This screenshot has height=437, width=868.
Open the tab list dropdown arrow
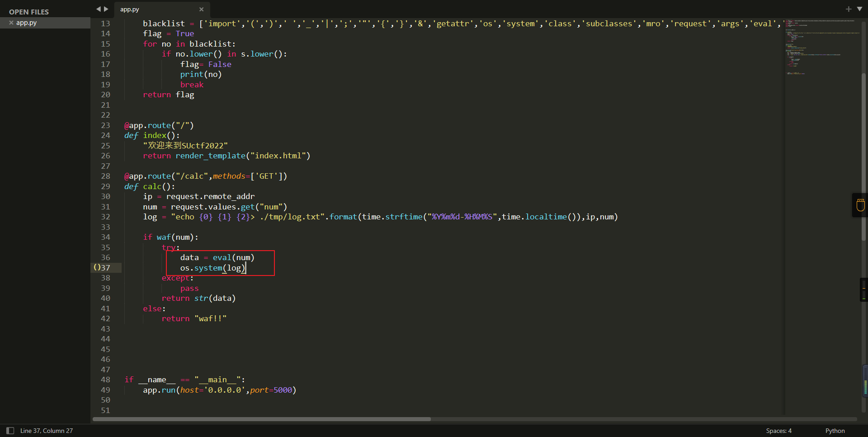click(859, 9)
